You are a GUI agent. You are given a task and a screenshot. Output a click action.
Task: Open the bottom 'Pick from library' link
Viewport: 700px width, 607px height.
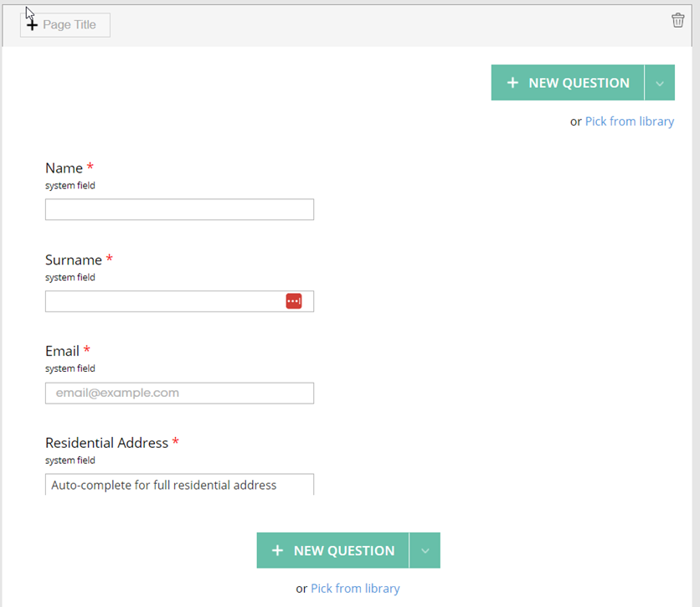(355, 589)
